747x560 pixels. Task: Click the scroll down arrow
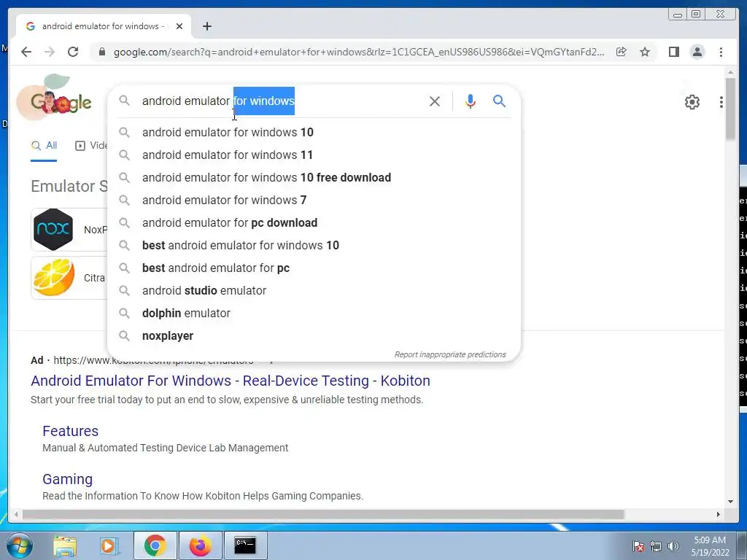pyautogui.click(x=730, y=502)
